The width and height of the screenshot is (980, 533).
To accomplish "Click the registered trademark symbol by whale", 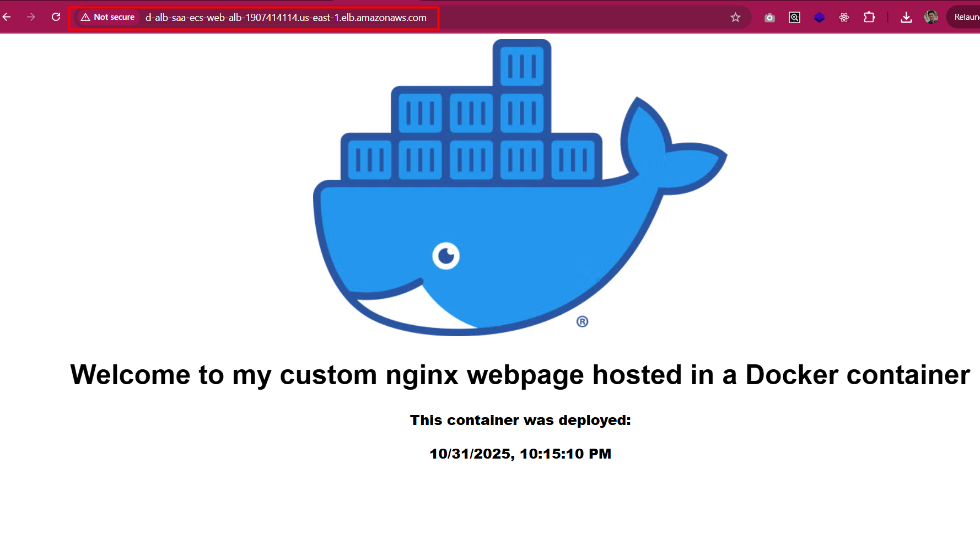I will pos(582,321).
